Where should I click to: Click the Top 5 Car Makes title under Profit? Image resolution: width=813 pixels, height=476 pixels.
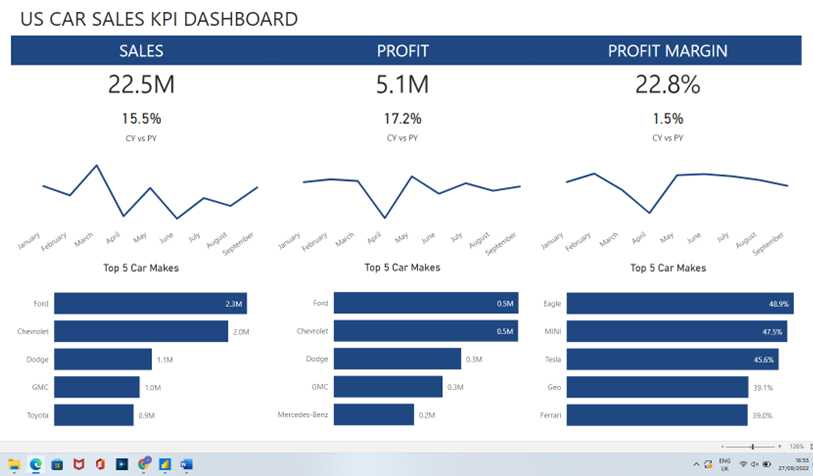402,268
